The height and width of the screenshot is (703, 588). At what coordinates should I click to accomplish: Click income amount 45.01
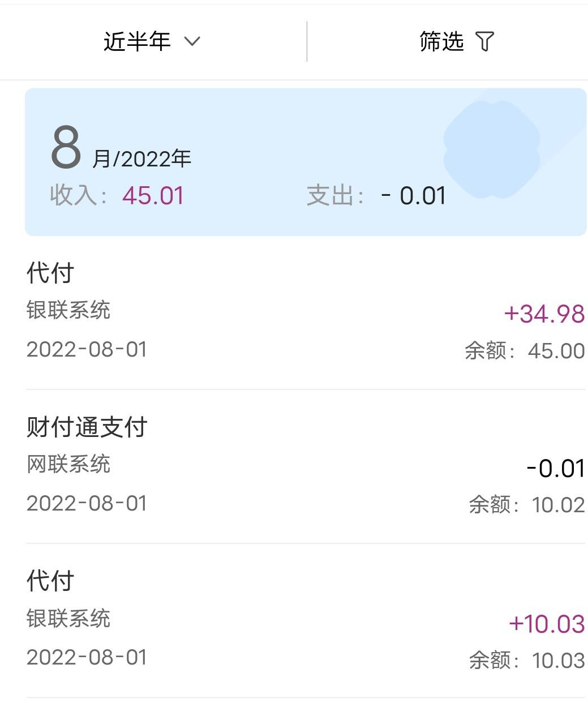coord(153,196)
